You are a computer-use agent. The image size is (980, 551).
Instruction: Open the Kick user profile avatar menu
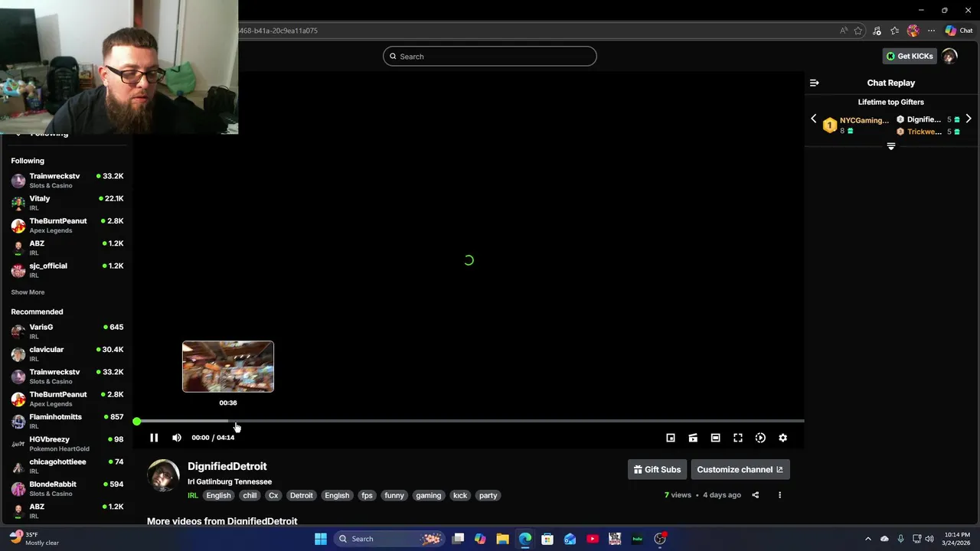(950, 56)
